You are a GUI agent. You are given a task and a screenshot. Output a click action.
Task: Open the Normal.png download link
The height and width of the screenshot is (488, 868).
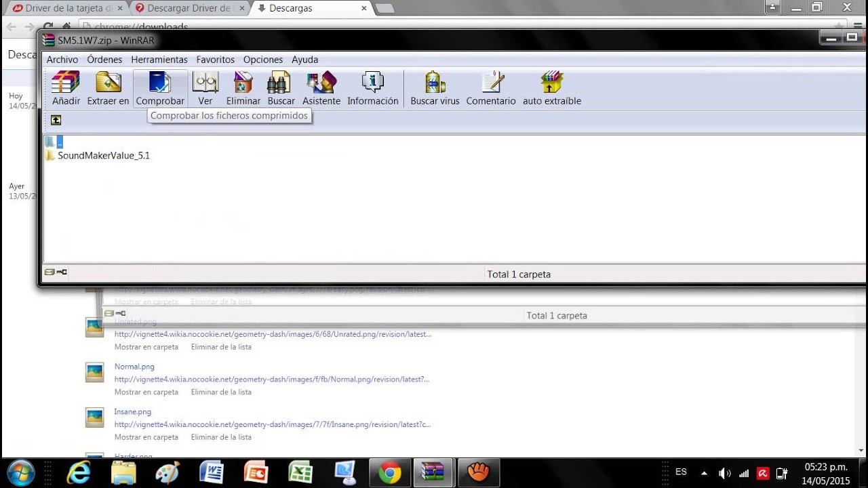(134, 367)
